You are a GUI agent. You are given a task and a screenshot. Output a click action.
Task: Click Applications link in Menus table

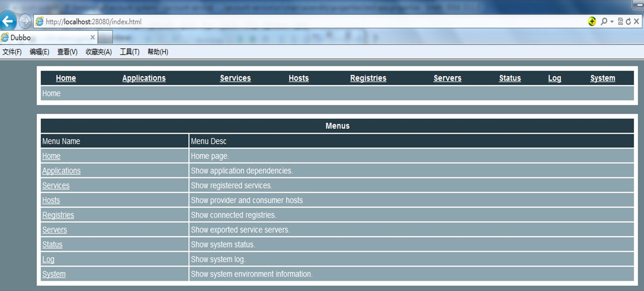coord(61,171)
